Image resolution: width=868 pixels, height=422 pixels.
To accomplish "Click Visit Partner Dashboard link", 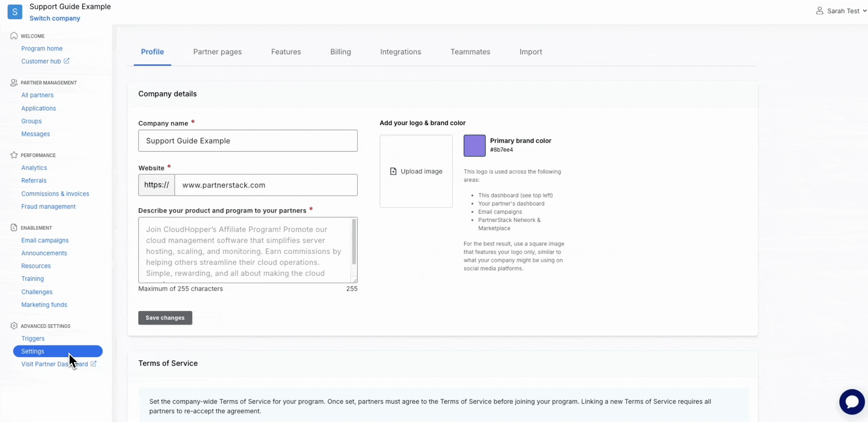I will click(55, 364).
